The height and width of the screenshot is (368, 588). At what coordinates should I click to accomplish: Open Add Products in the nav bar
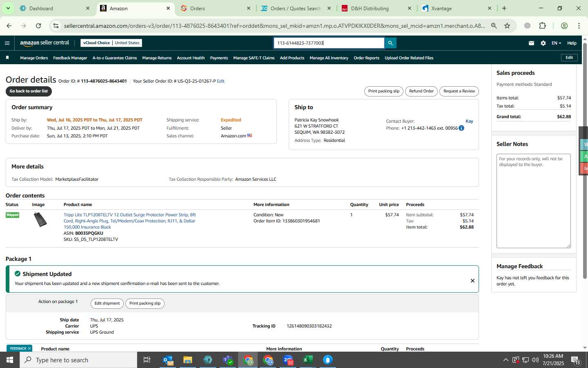(x=292, y=58)
